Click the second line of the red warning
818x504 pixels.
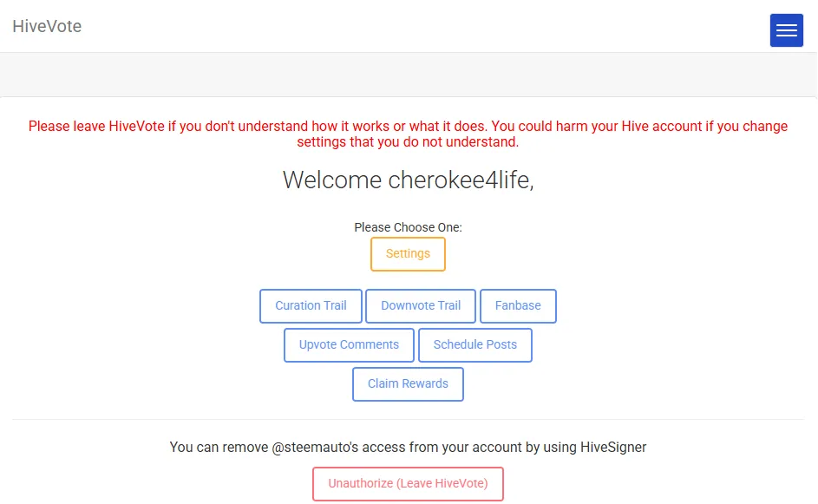[x=408, y=142]
